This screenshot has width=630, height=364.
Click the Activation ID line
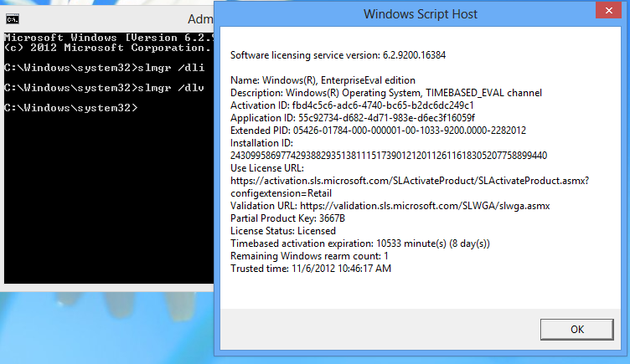(x=352, y=105)
